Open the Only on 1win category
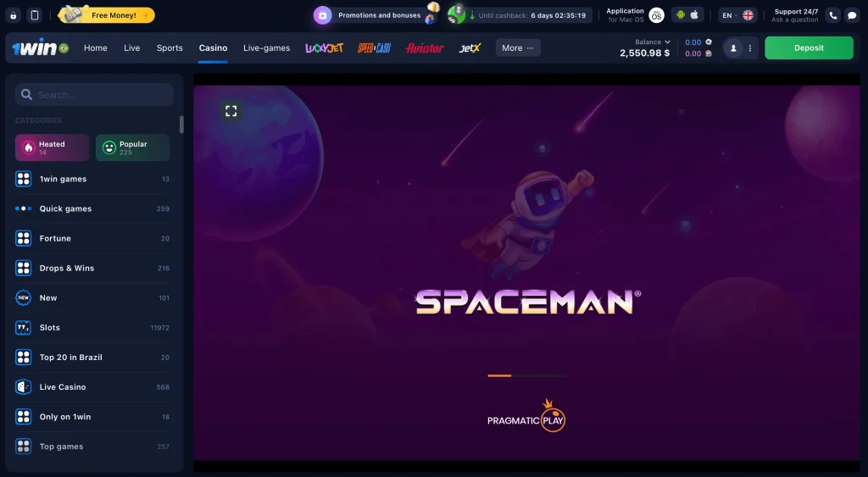 (x=93, y=417)
